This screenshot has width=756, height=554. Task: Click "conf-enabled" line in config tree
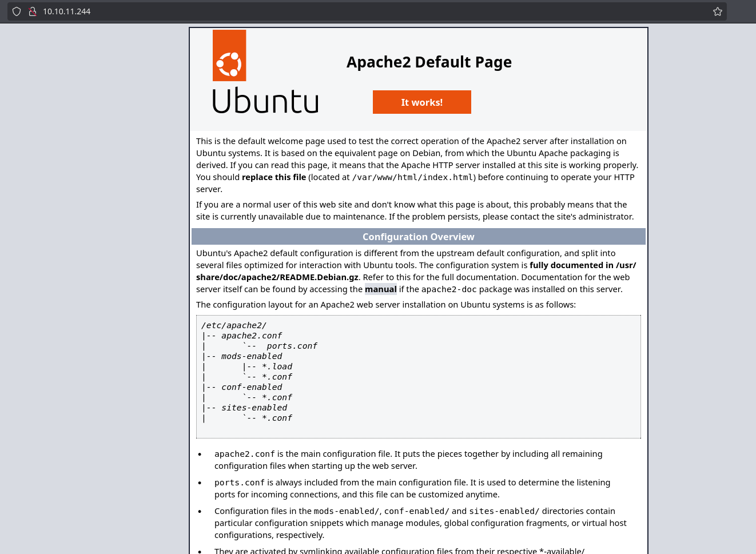pos(252,387)
